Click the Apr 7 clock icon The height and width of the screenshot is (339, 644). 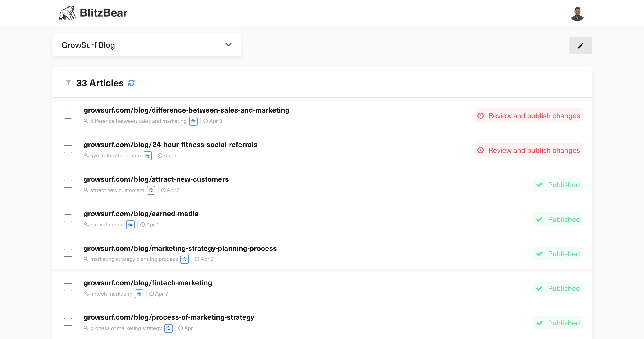click(x=151, y=294)
